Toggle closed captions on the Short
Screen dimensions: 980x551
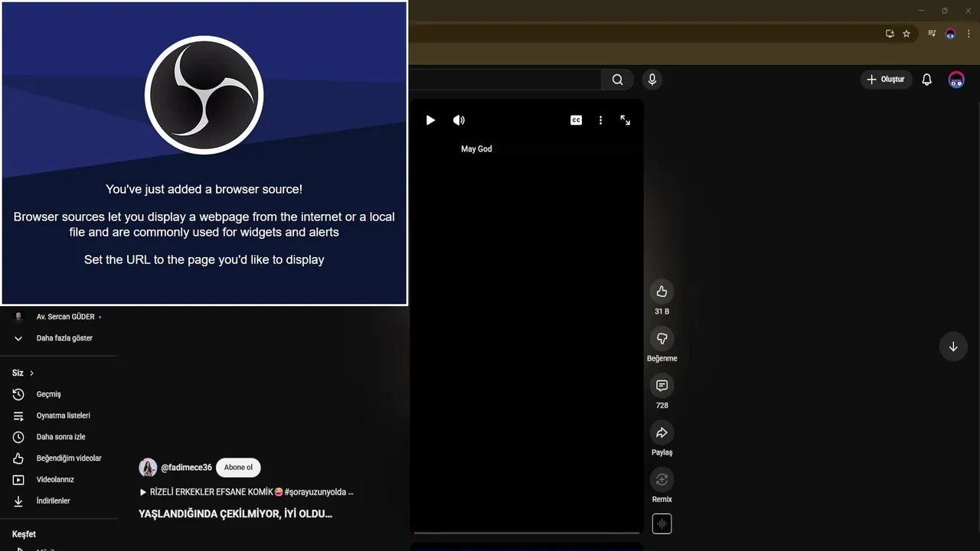coord(577,120)
